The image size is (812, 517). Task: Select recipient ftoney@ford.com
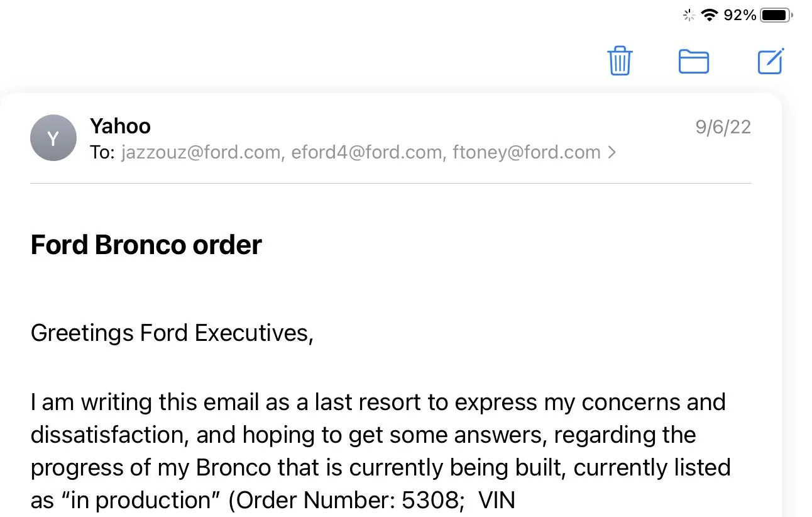[527, 152]
